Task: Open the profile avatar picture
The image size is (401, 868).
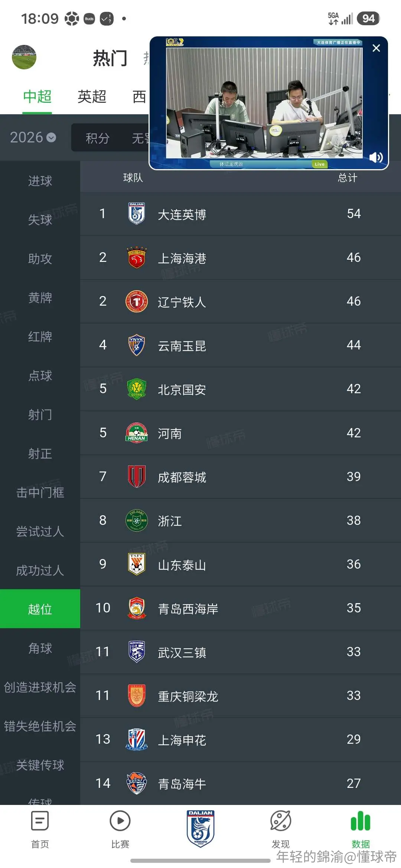Action: point(24,57)
